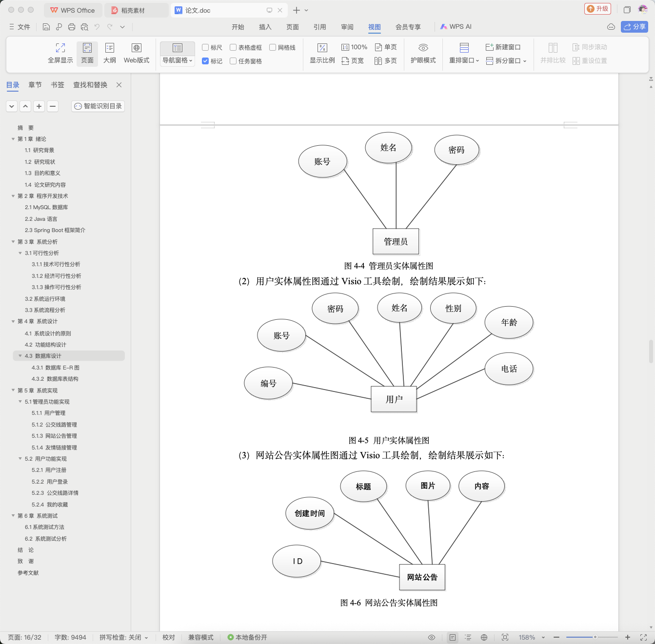Open Web layout view
655x644 pixels.
(x=137, y=54)
